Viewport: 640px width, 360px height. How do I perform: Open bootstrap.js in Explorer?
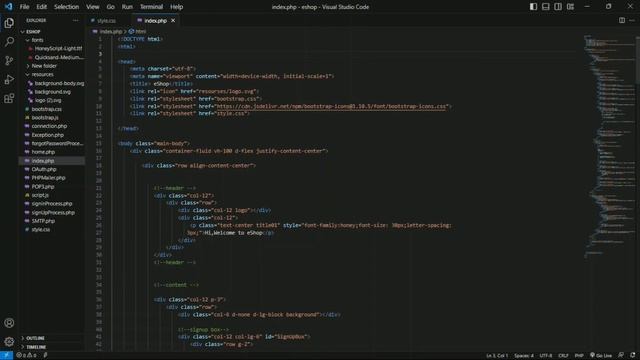pyautogui.click(x=45, y=118)
